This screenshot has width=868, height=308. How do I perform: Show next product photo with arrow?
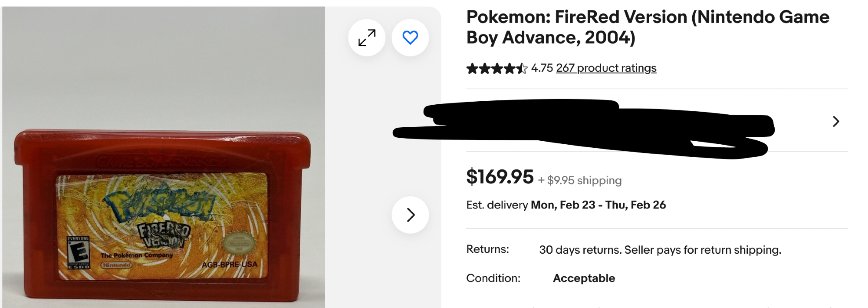tap(410, 215)
